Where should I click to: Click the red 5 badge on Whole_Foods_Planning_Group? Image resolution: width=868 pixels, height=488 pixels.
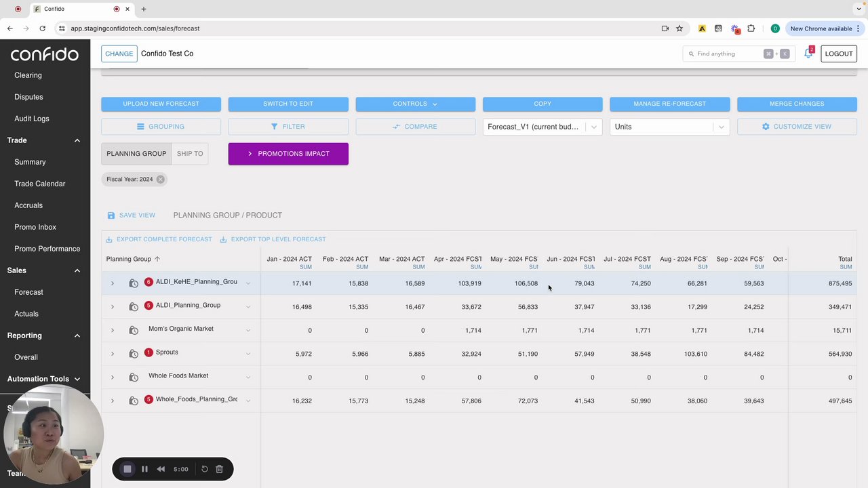click(x=149, y=400)
